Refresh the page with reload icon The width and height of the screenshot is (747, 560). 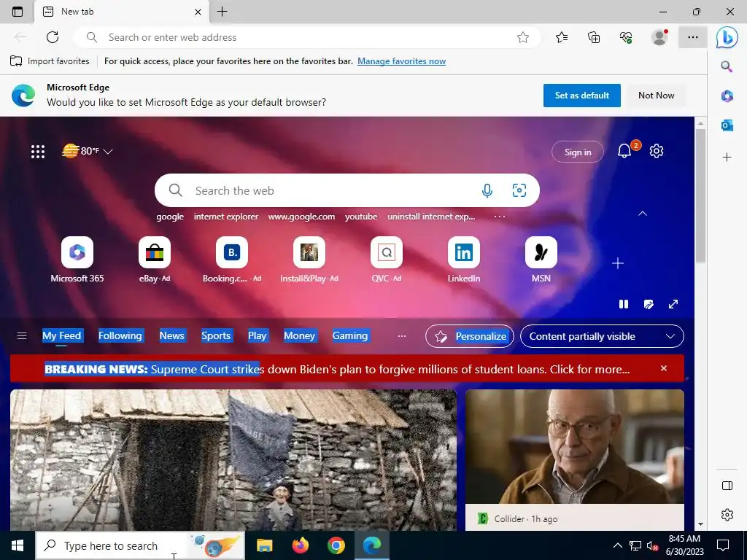pos(53,37)
